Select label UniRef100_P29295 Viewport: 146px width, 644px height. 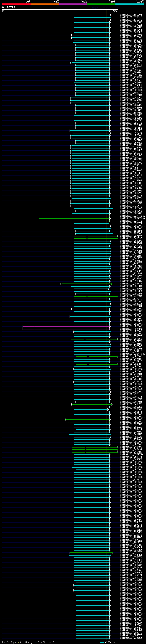pyautogui.click(x=131, y=278)
